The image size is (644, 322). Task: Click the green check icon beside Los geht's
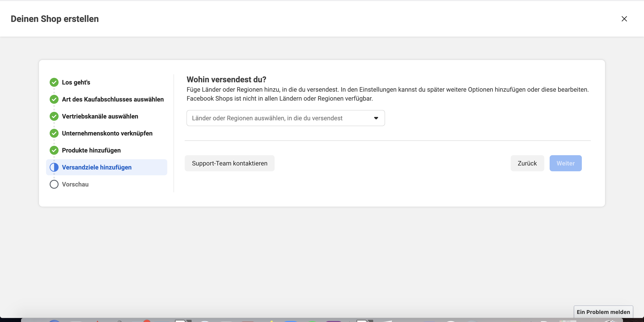tap(54, 82)
